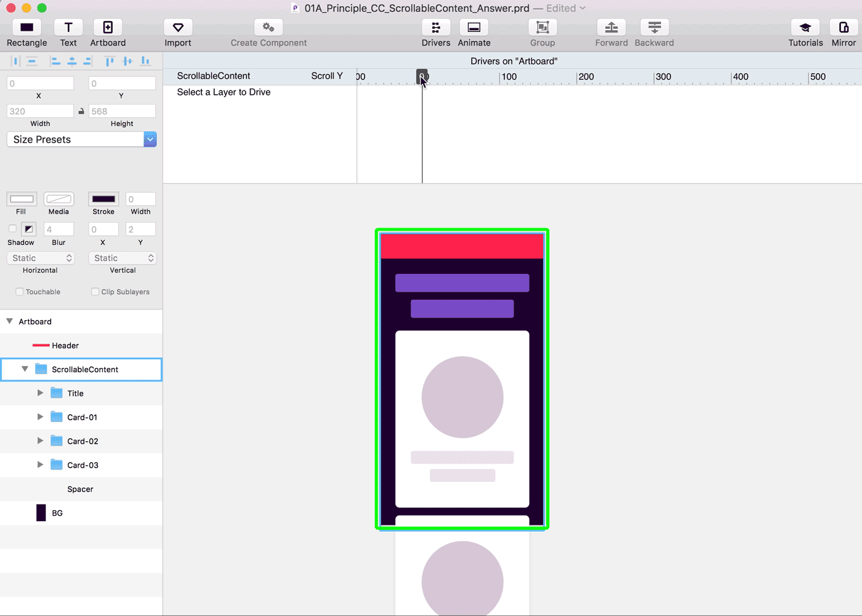Add a new Artboard from the toolbar
Image resolution: width=862 pixels, height=616 pixels.
click(x=108, y=28)
